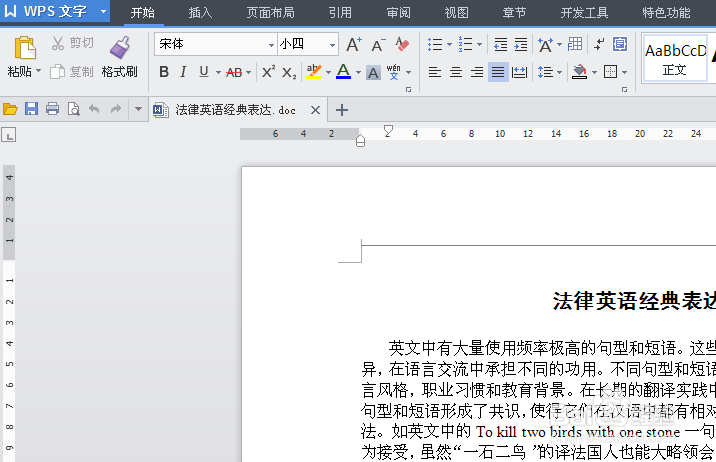Open the font name 宋体 dropdown
716x462 pixels.
click(271, 45)
